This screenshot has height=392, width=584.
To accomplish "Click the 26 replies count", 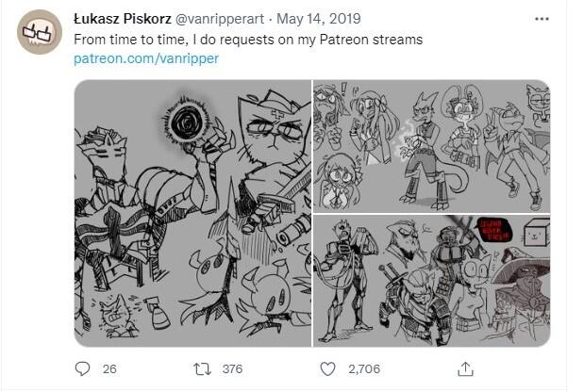I will tap(109, 368).
